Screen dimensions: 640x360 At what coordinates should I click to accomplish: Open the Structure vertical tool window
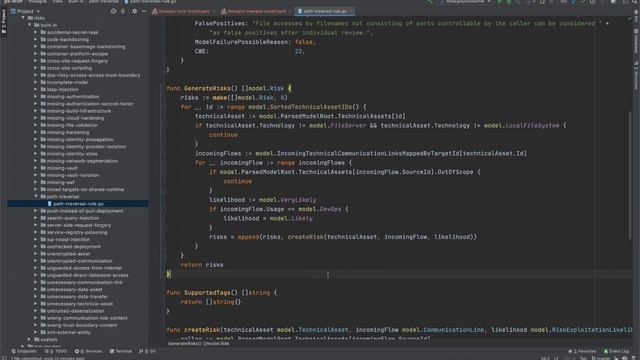click(636, 76)
